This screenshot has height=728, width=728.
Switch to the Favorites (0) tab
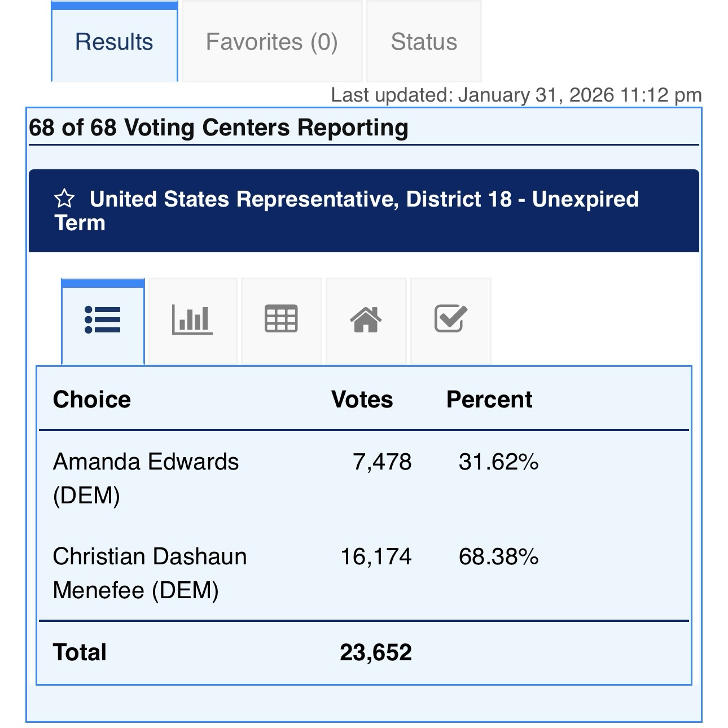(271, 42)
